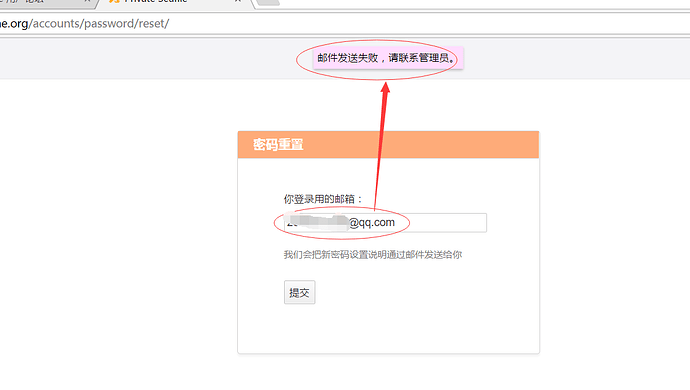Click the /accounts/password/reset/ path in the URL
Viewport: 690px width, 390px height.
coord(99,24)
